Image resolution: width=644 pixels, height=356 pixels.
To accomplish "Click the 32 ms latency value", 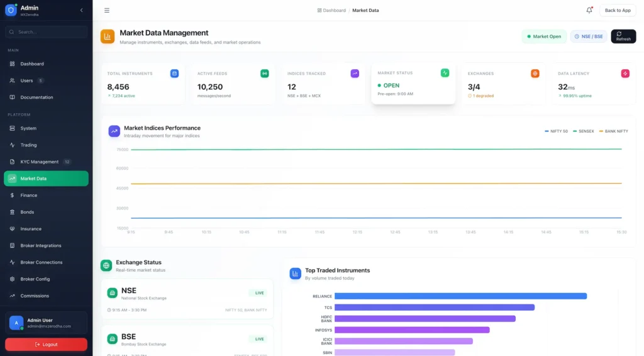I will [x=566, y=87].
